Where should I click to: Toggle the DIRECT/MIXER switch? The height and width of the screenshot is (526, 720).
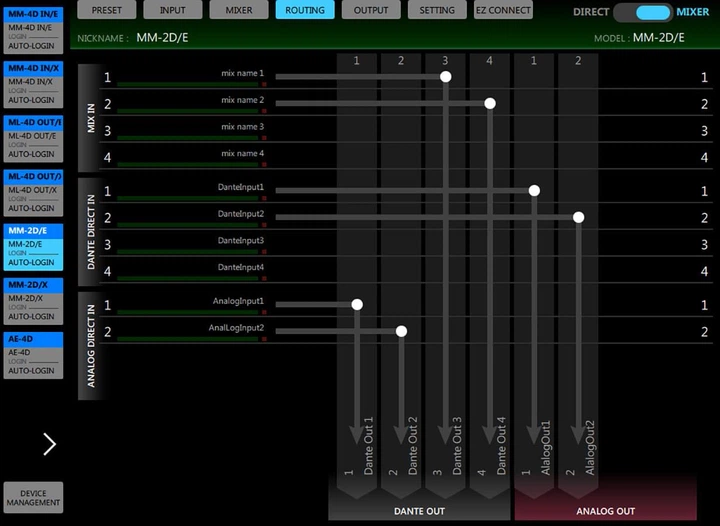pos(643,12)
